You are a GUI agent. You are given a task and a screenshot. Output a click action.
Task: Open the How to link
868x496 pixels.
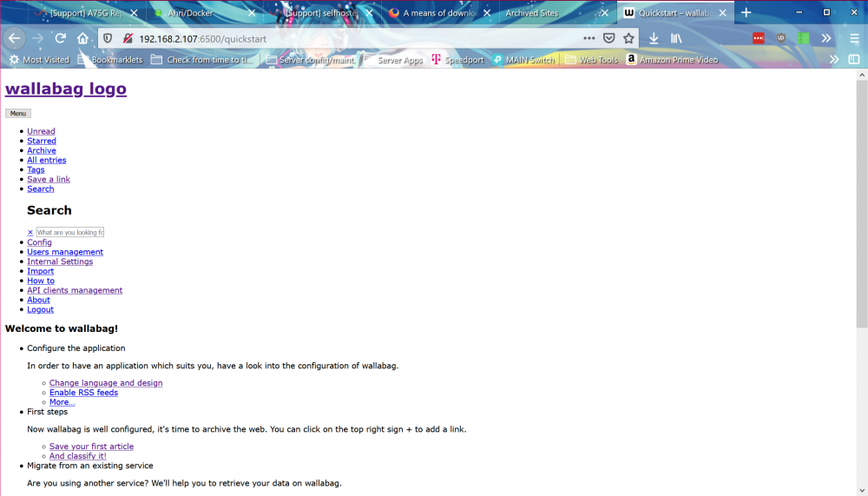pos(41,281)
